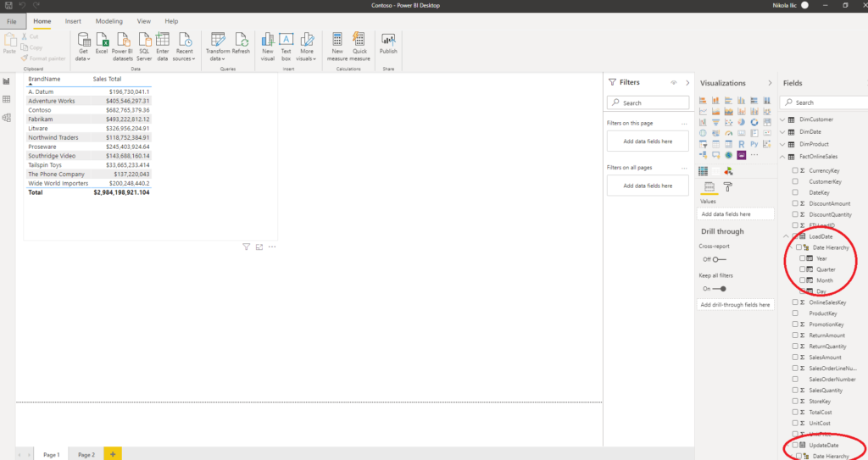
Task: Click the Excel data source icon
Action: 102,43
